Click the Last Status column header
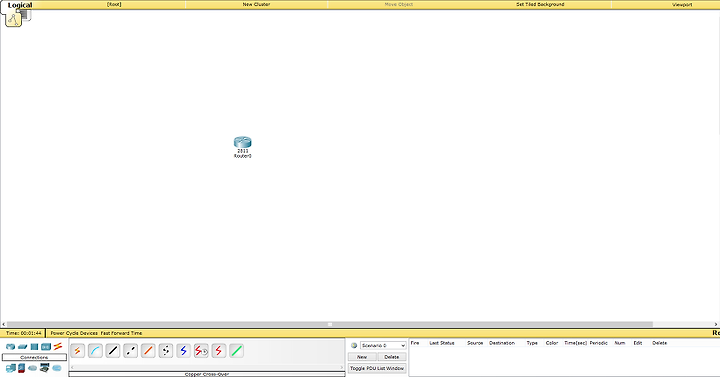The height and width of the screenshot is (377, 720). [x=442, y=343]
